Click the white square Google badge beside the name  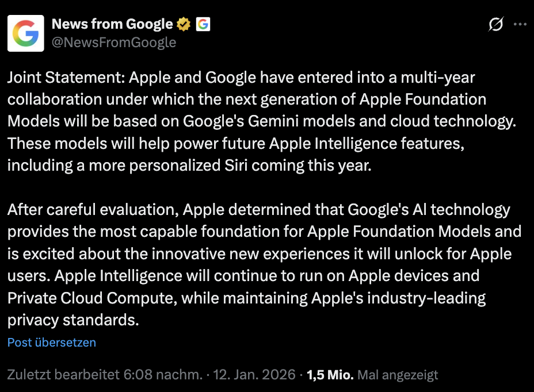[x=203, y=24]
